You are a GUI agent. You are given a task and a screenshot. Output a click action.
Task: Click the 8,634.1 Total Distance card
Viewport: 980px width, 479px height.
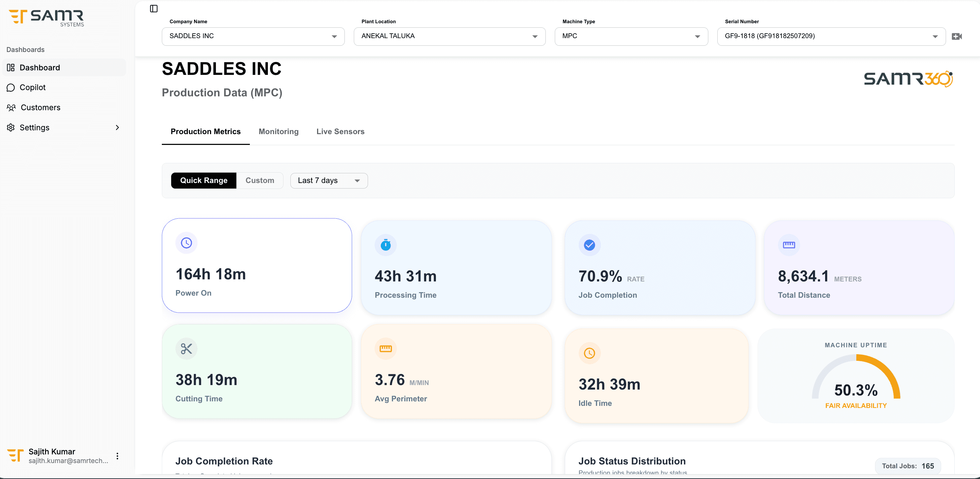click(859, 268)
